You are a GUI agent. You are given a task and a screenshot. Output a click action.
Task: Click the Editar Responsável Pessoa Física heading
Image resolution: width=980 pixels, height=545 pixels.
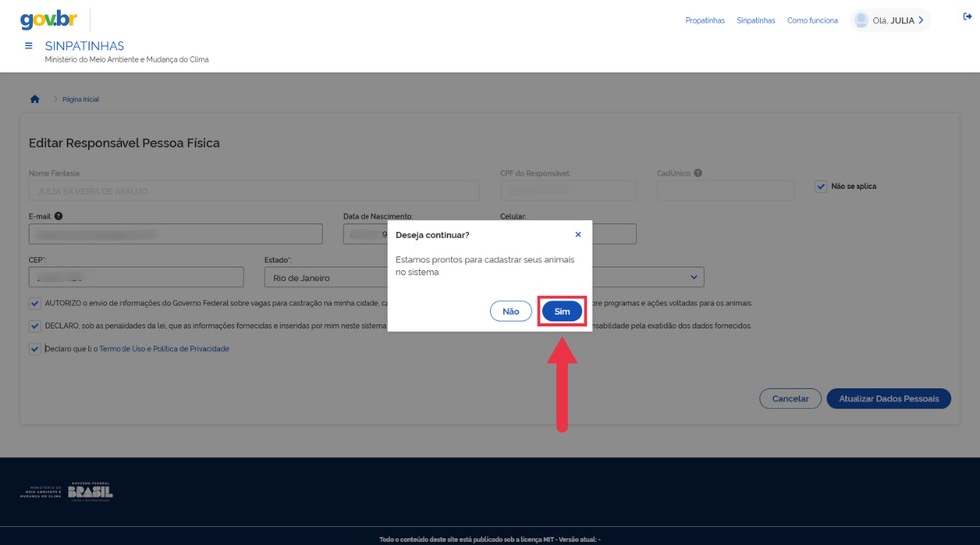tap(123, 143)
